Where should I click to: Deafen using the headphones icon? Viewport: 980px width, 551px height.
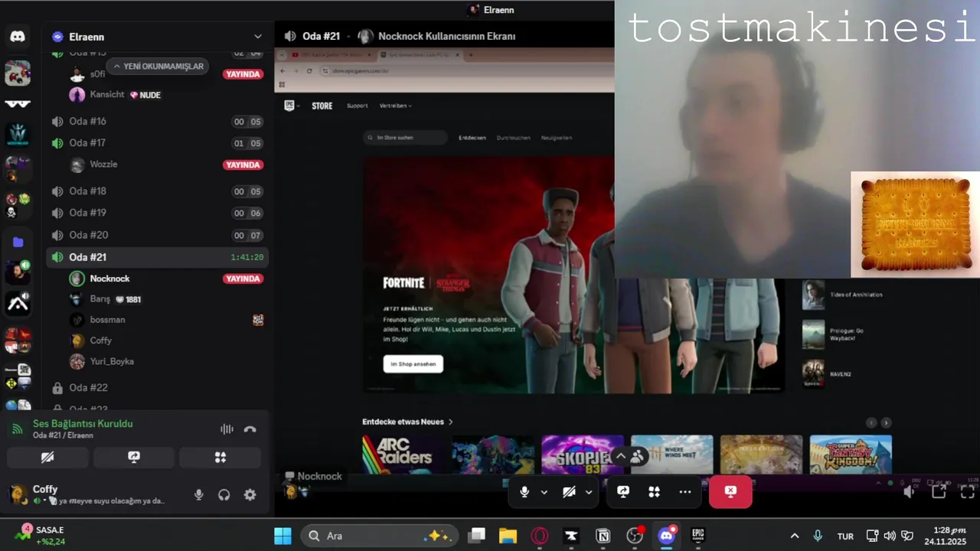224,495
